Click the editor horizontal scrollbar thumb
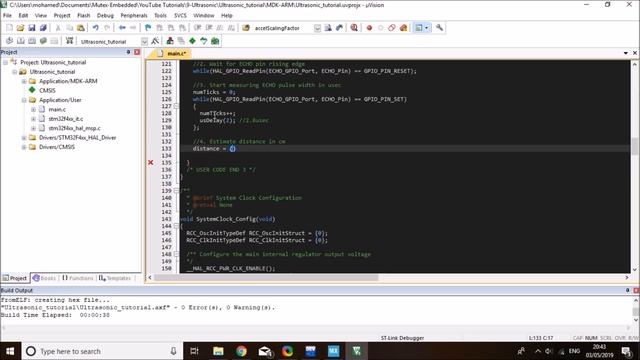The image size is (640, 360). pos(266,278)
